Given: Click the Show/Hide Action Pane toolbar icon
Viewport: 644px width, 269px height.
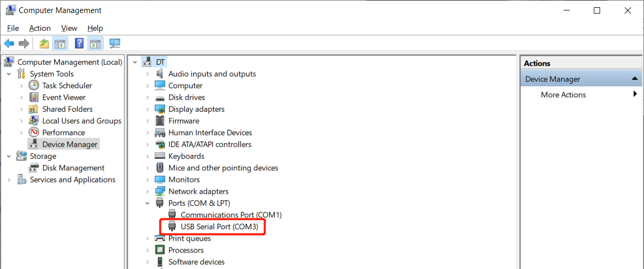Looking at the screenshot, I should point(95,43).
